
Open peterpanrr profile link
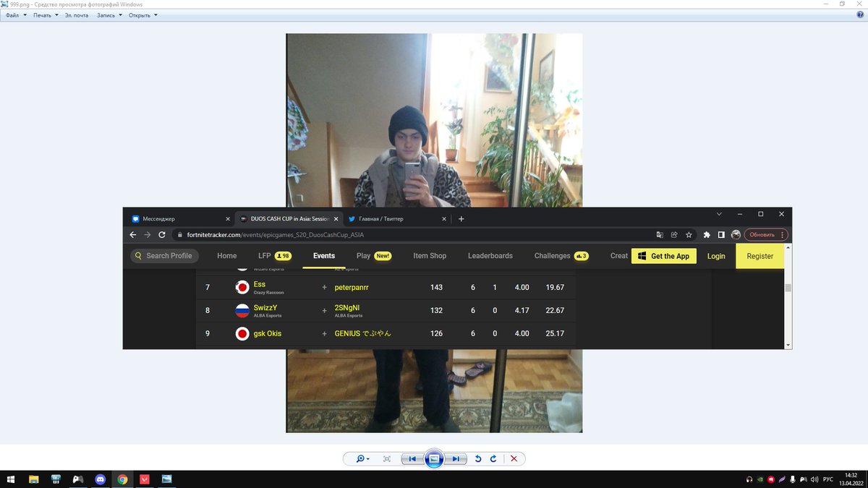(x=352, y=287)
